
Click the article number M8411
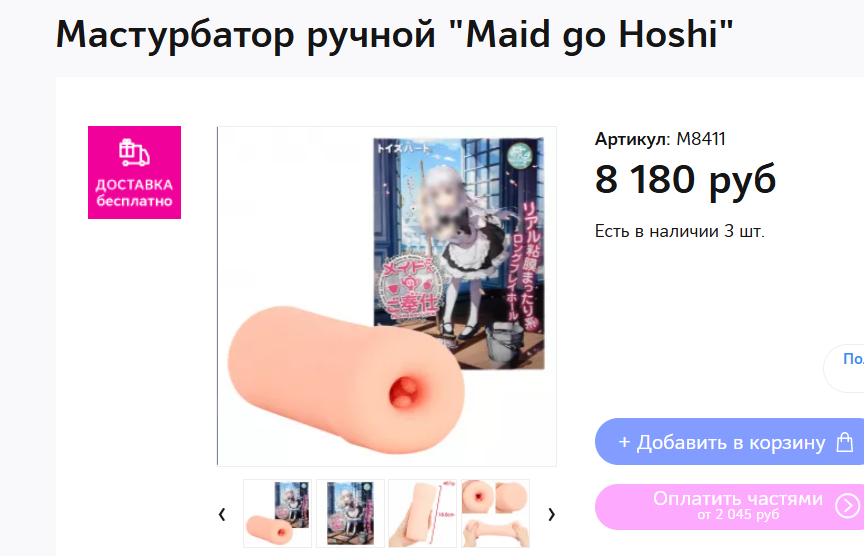tap(701, 139)
